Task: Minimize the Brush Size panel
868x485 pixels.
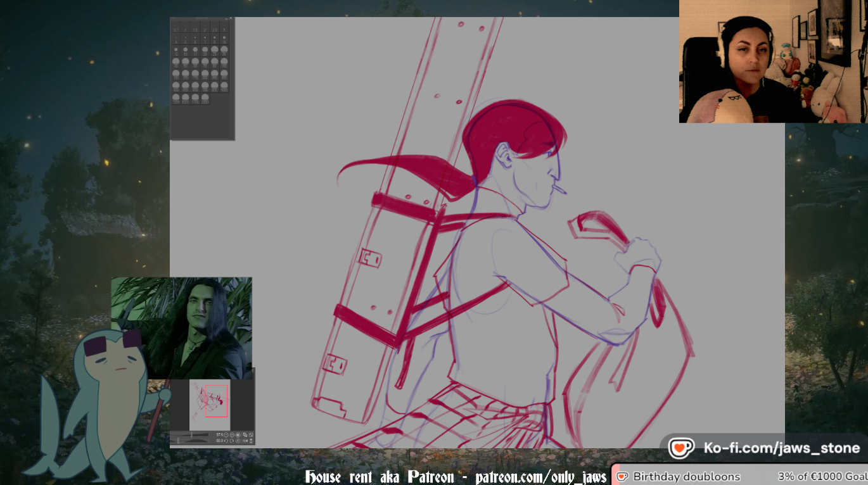Action: [226, 19]
